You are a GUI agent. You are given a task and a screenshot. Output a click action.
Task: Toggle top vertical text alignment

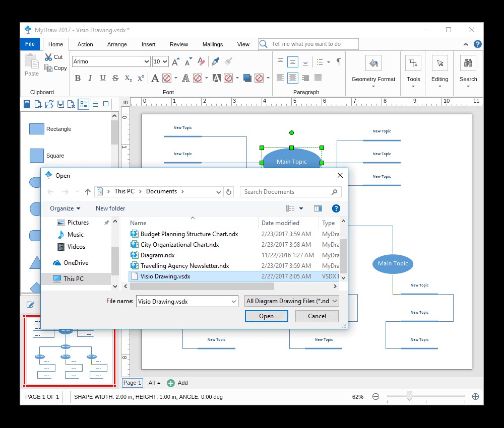pos(280,61)
